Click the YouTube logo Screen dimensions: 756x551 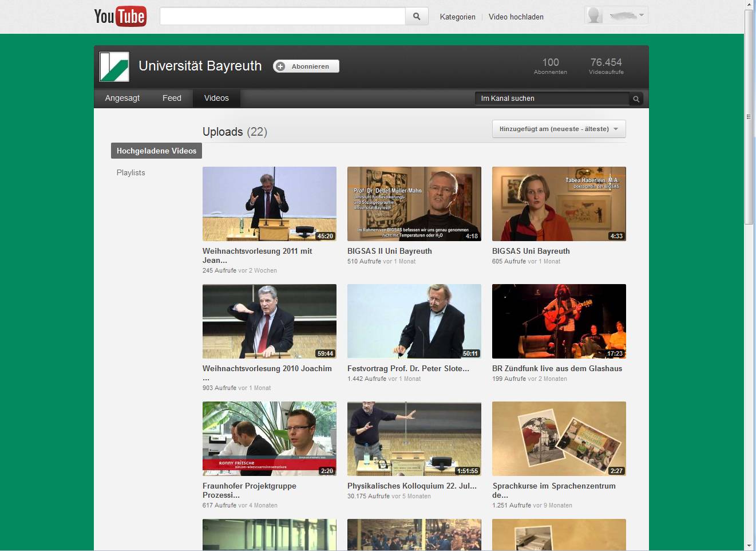point(120,17)
